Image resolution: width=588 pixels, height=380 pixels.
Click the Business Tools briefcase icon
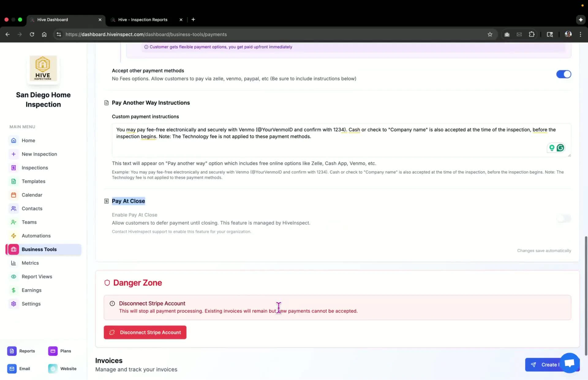[13, 249]
